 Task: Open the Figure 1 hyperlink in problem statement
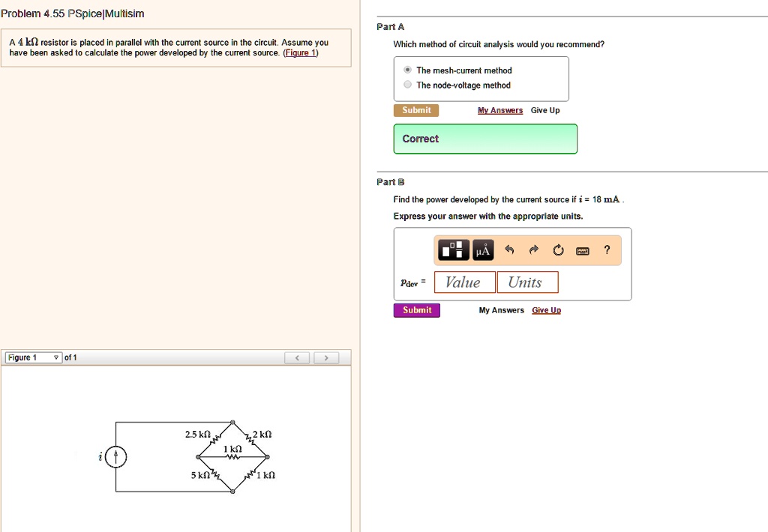[301, 52]
